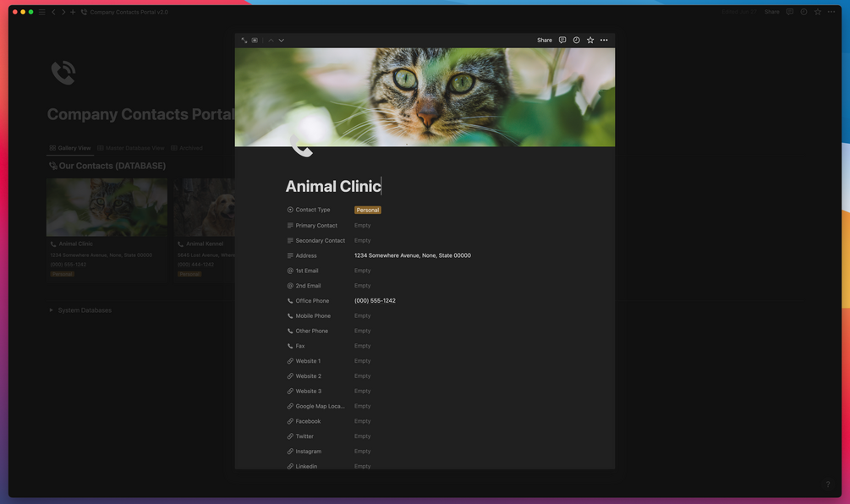Go to previous record with up chevron

pos(271,40)
